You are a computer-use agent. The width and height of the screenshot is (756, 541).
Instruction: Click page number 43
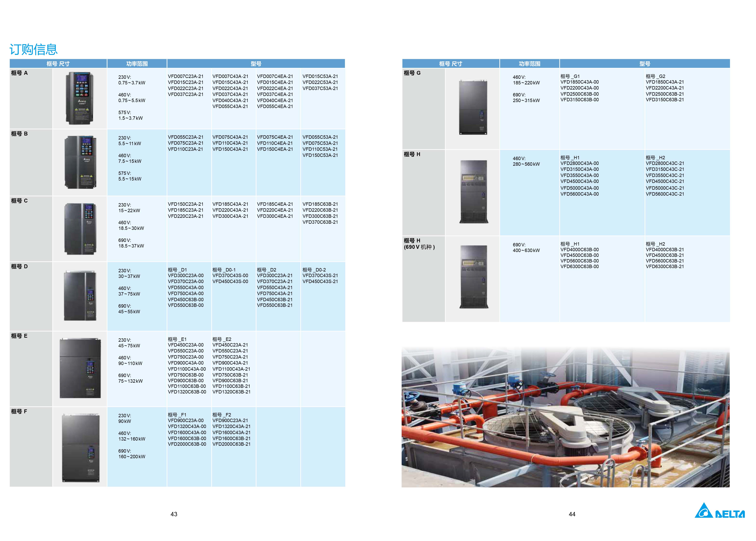click(x=174, y=514)
